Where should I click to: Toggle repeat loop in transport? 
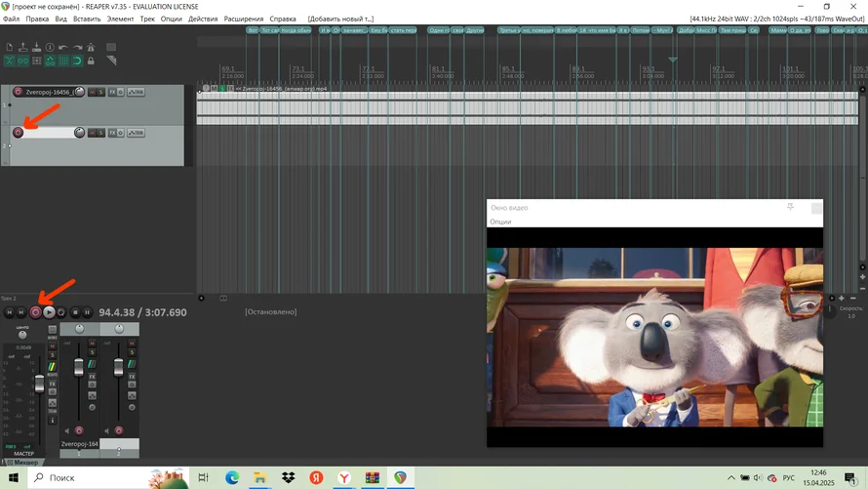pos(60,312)
